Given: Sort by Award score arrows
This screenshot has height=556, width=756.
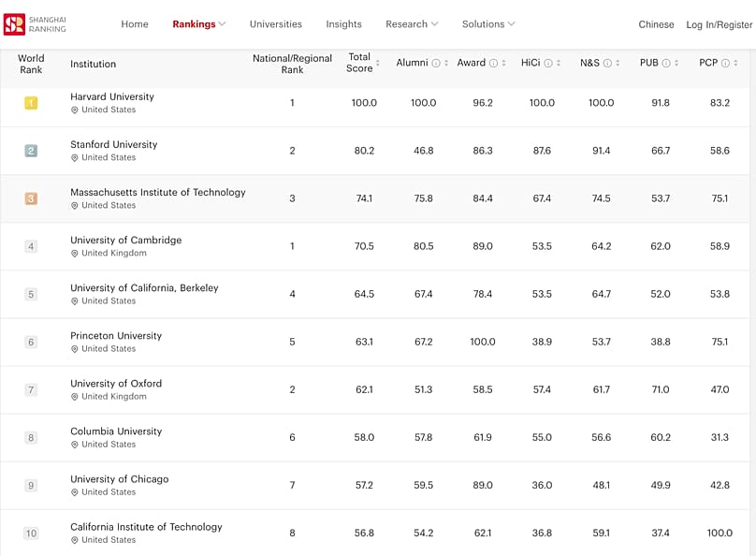Looking at the screenshot, I should click(503, 63).
